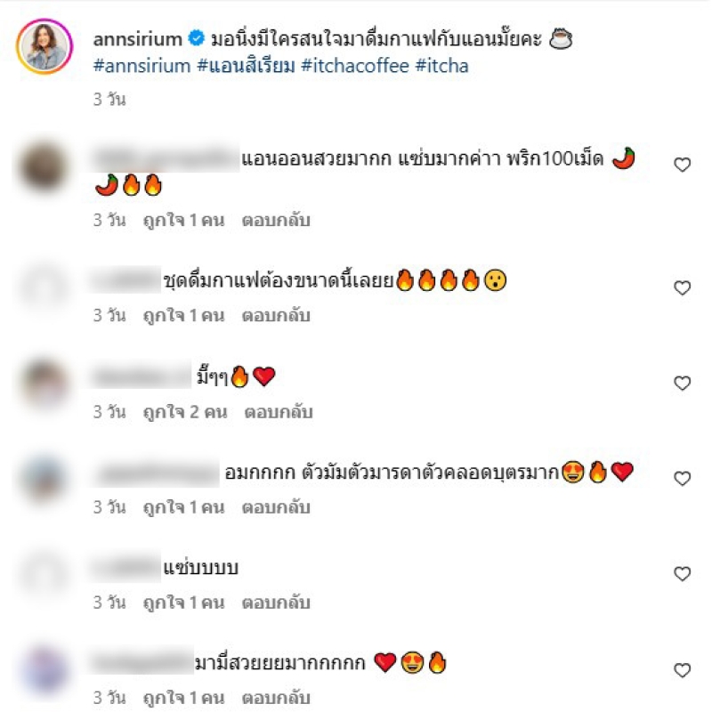Image resolution: width=712 pixels, height=728 pixels.
Task: Open the avatar of the มี๊ๆๆ commenter
Action: point(44,384)
